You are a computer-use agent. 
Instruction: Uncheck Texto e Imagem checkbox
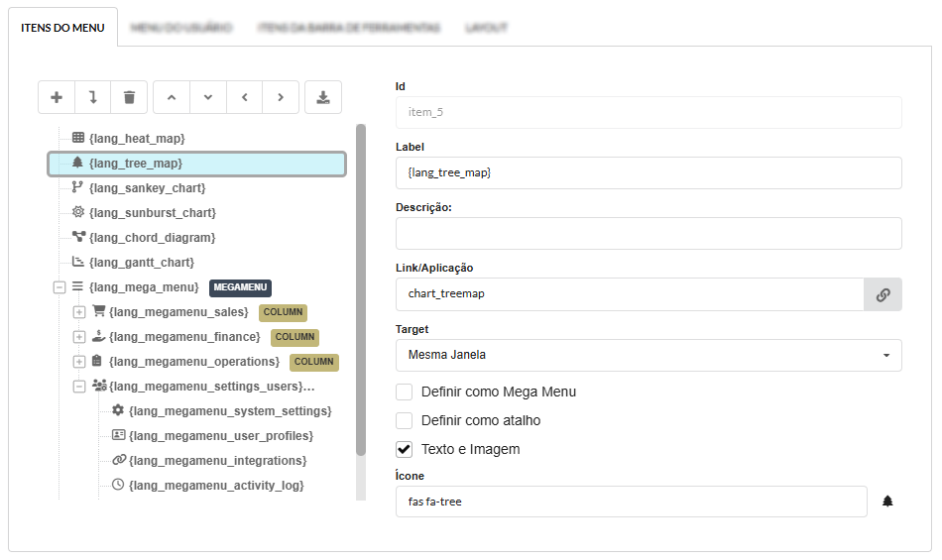(405, 450)
